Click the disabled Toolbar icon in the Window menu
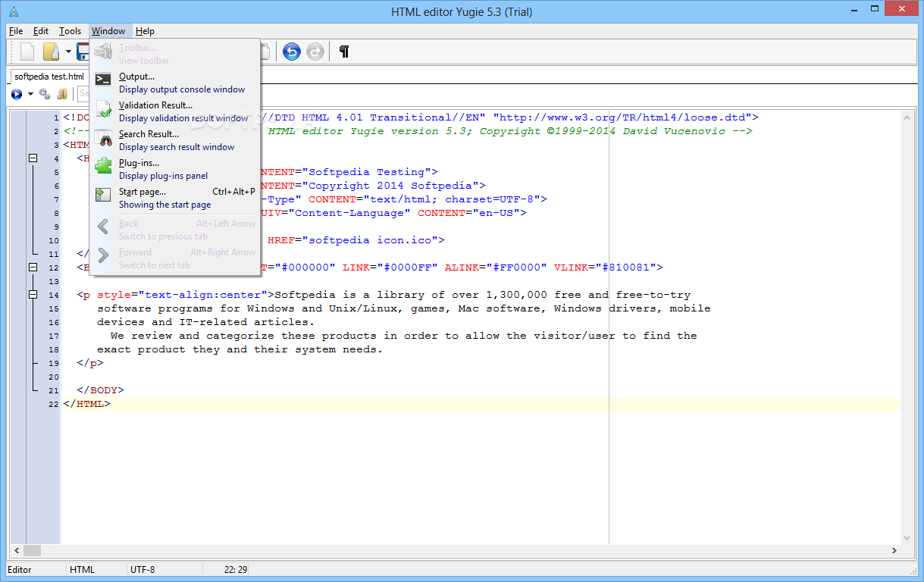This screenshot has height=582, width=924. tap(103, 51)
